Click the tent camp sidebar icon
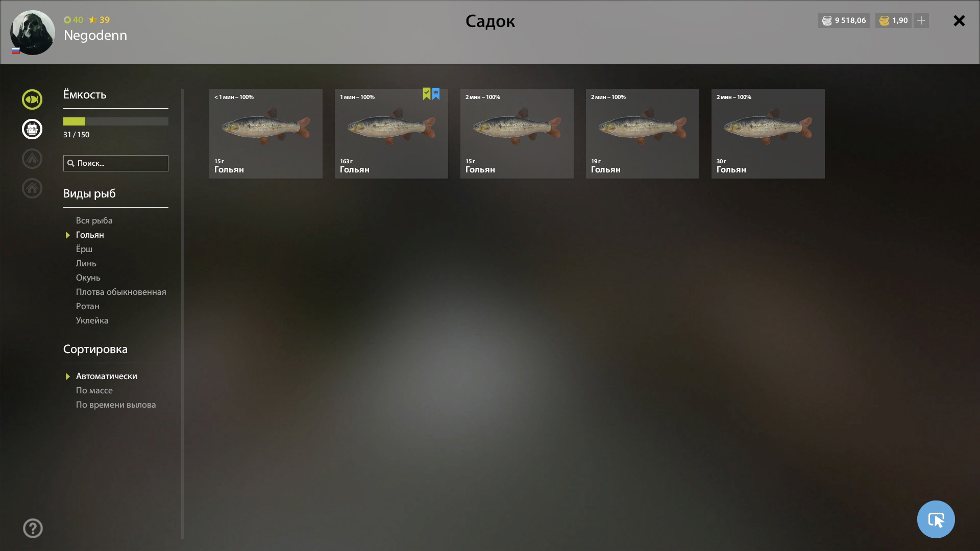 point(32,159)
